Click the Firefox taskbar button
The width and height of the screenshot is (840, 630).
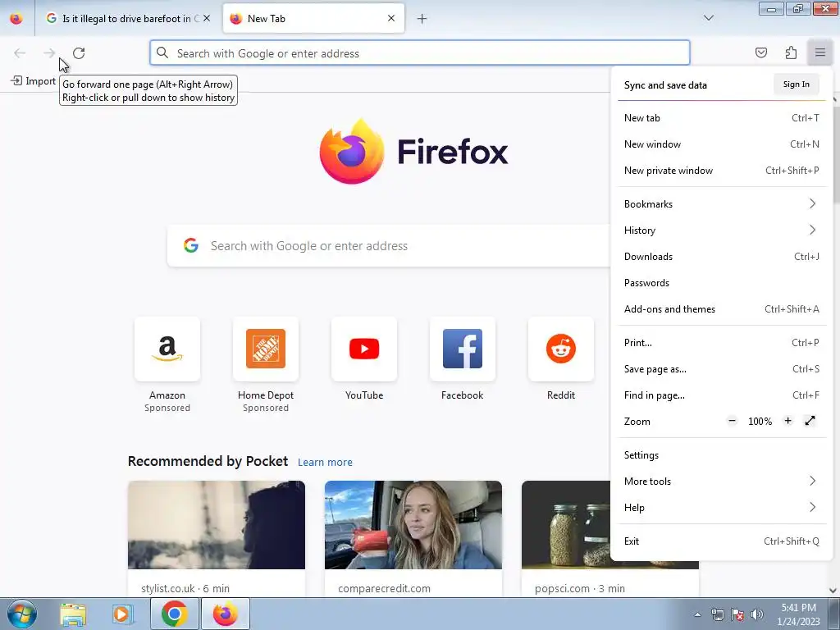point(225,614)
